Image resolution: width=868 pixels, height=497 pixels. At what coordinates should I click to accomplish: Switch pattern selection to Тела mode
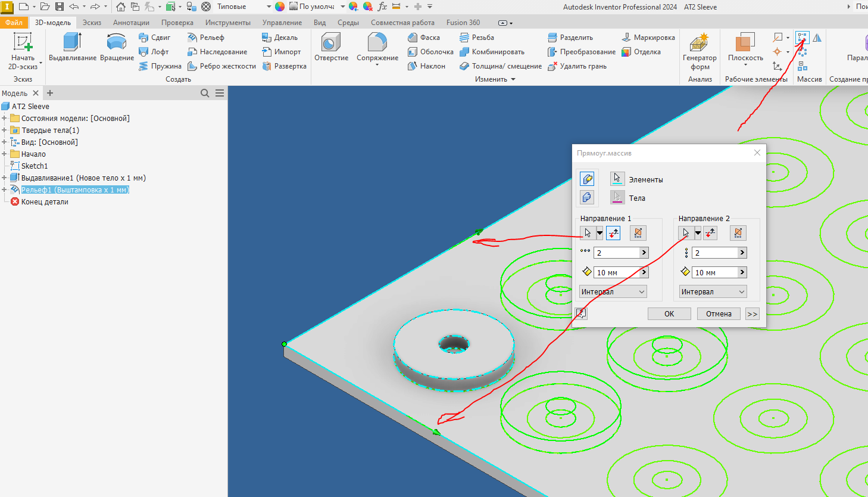(x=617, y=197)
